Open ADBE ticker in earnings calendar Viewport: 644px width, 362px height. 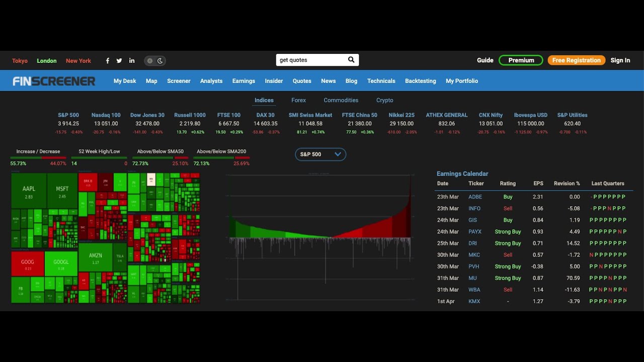(475, 197)
